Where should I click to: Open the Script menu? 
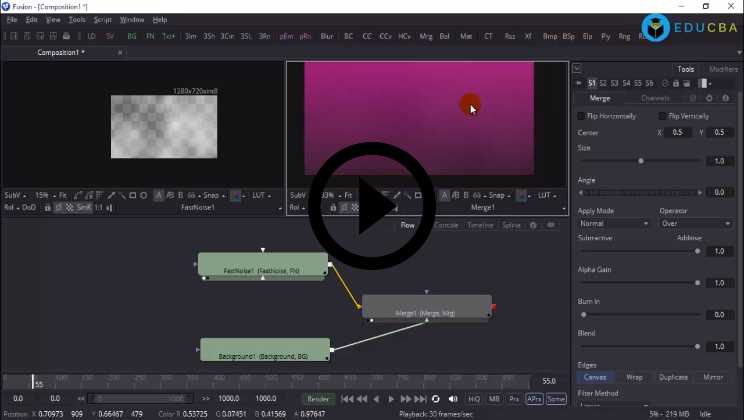(x=103, y=19)
